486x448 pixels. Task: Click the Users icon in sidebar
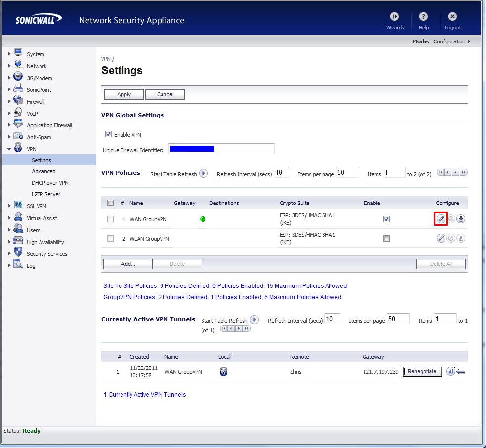(18, 229)
